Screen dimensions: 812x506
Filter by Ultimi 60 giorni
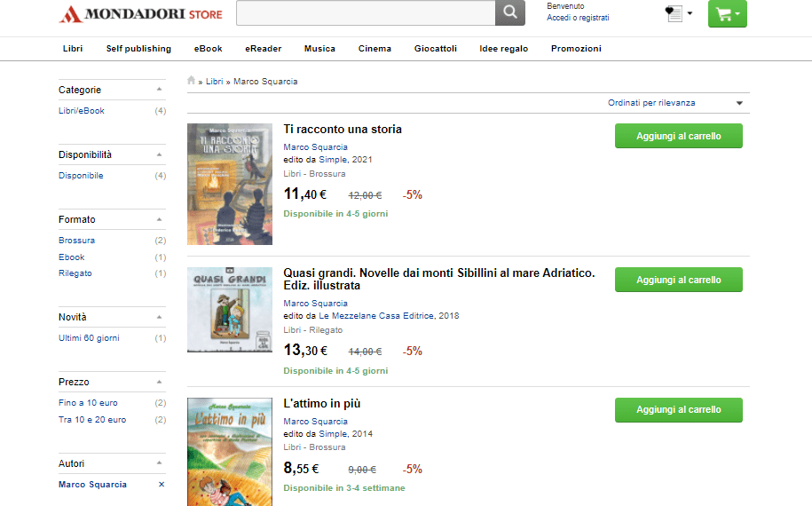point(89,338)
